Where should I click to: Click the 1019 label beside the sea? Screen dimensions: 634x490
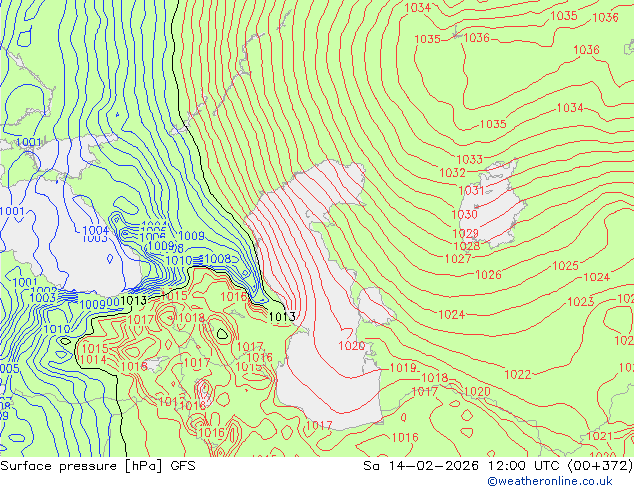click(403, 368)
